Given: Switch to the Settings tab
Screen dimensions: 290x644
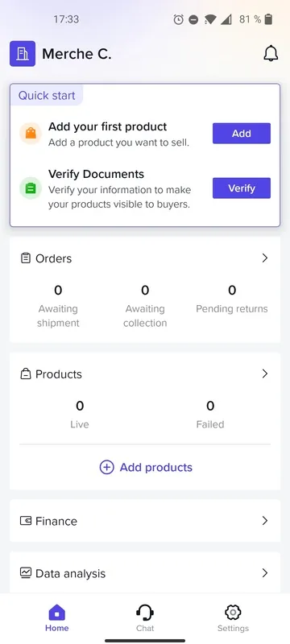Looking at the screenshot, I should 233,617.
